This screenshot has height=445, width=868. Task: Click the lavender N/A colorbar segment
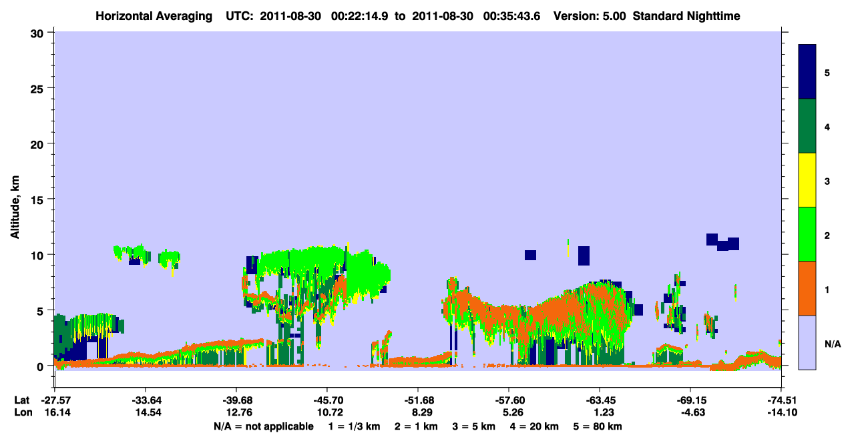click(807, 342)
